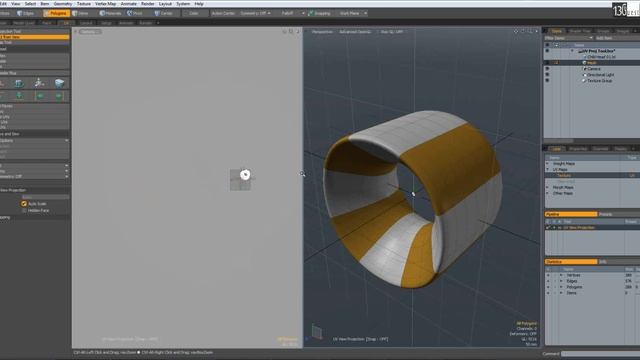Expand Weight Maps list
This screenshot has height=360, width=640.
[548, 164]
